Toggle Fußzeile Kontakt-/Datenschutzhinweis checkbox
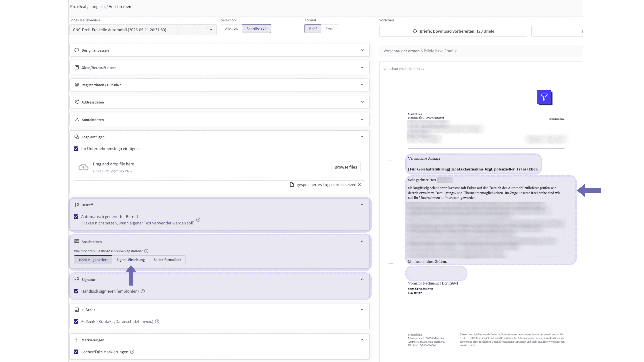Viewport: 644px width, 362px height. point(76,321)
